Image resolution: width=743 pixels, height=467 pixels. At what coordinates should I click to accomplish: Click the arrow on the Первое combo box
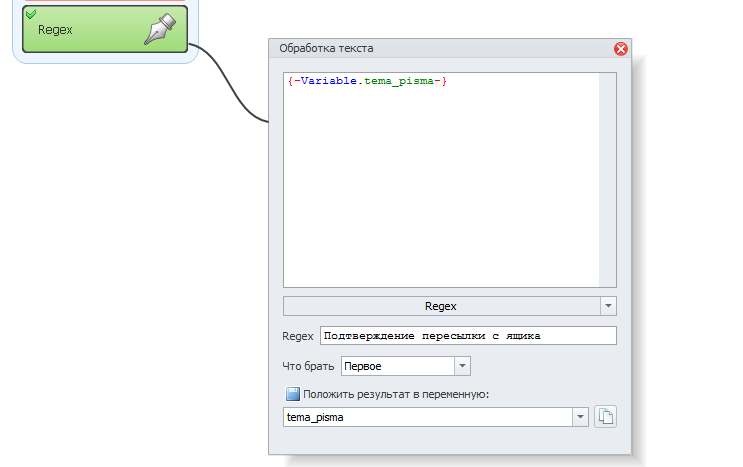461,366
